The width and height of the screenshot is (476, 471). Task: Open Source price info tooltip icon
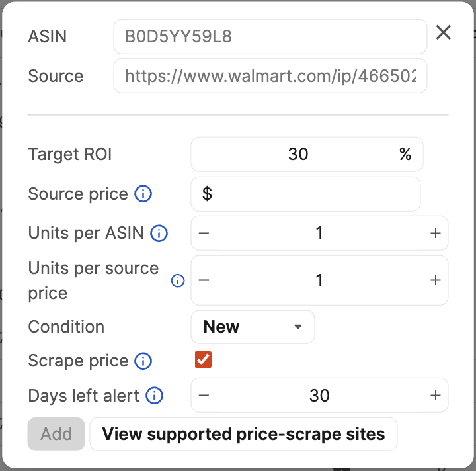143,194
